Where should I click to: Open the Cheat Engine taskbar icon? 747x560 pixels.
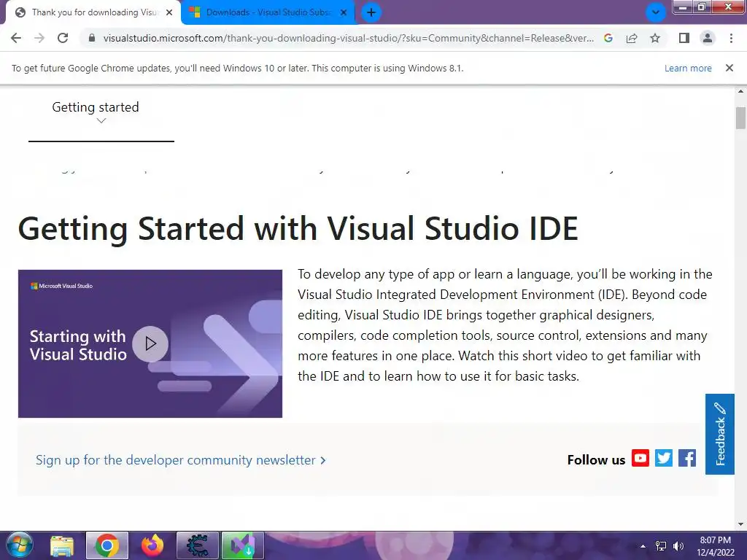pos(197,545)
